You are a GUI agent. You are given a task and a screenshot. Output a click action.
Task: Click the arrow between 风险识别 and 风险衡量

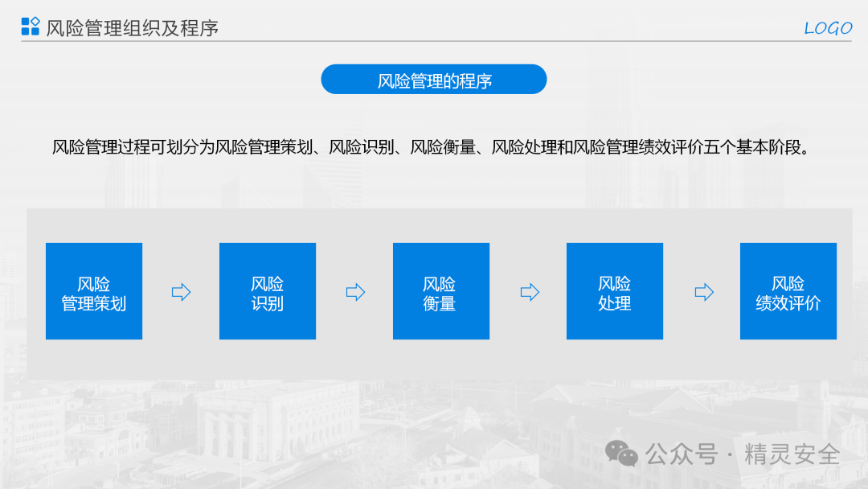click(355, 292)
